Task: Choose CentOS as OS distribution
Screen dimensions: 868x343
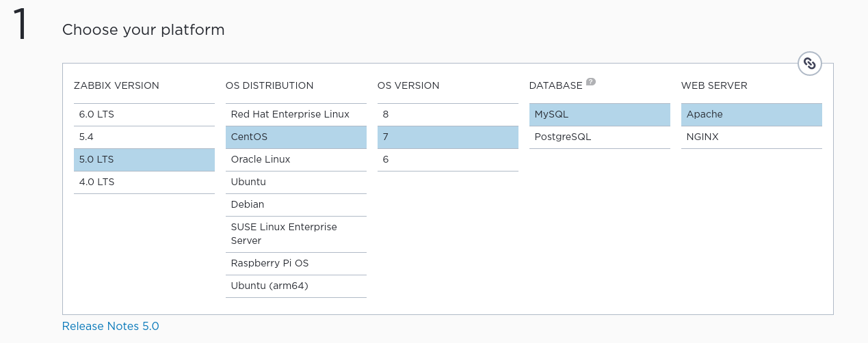Action: (295, 137)
